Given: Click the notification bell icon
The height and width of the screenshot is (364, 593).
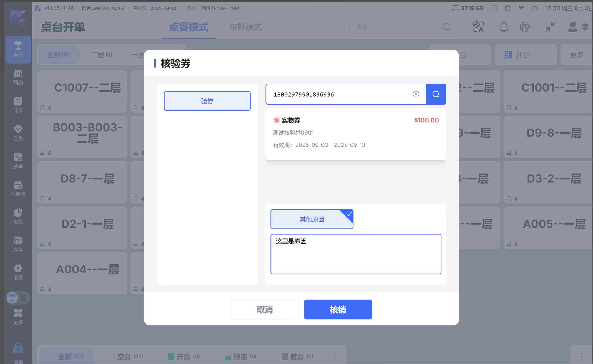Looking at the screenshot, I should pyautogui.click(x=504, y=27).
